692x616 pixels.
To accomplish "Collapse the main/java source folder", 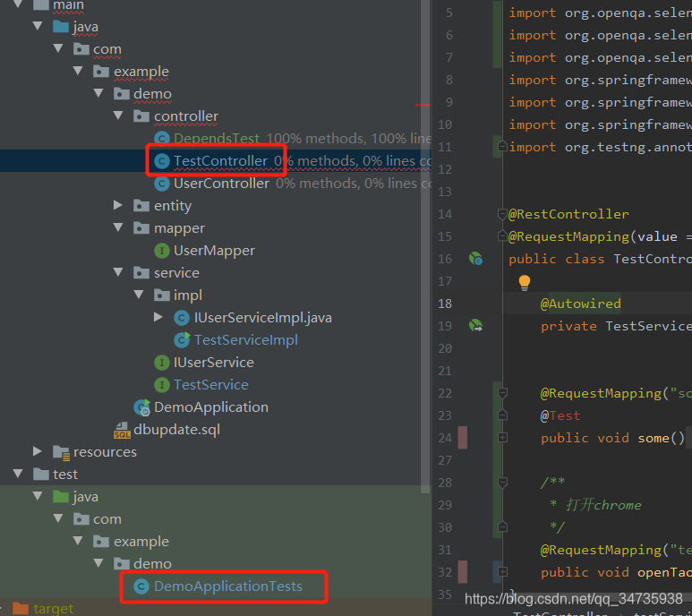I will tap(38, 27).
